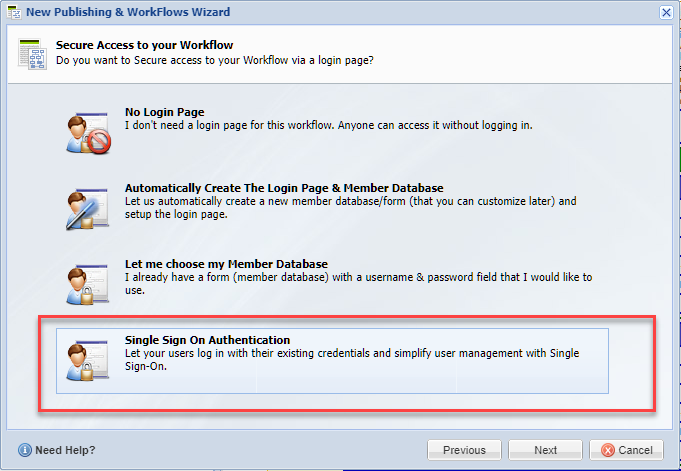
Task: Click the red X icon on Cancel button
Action: (x=608, y=450)
